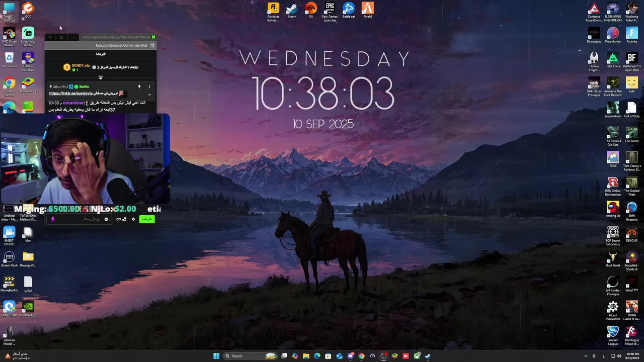Select the Stream Deck desktop icon
The height and width of the screenshot is (362, 644).
click(9, 259)
